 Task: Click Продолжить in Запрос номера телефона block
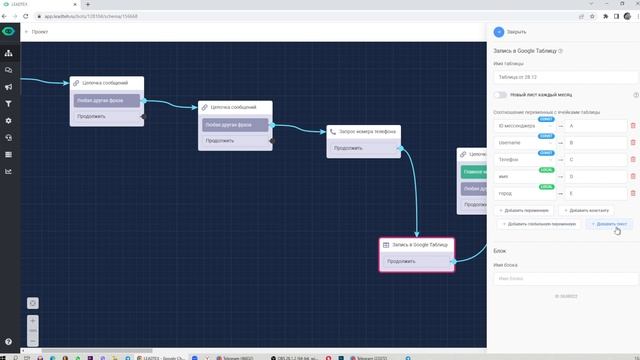coord(364,148)
